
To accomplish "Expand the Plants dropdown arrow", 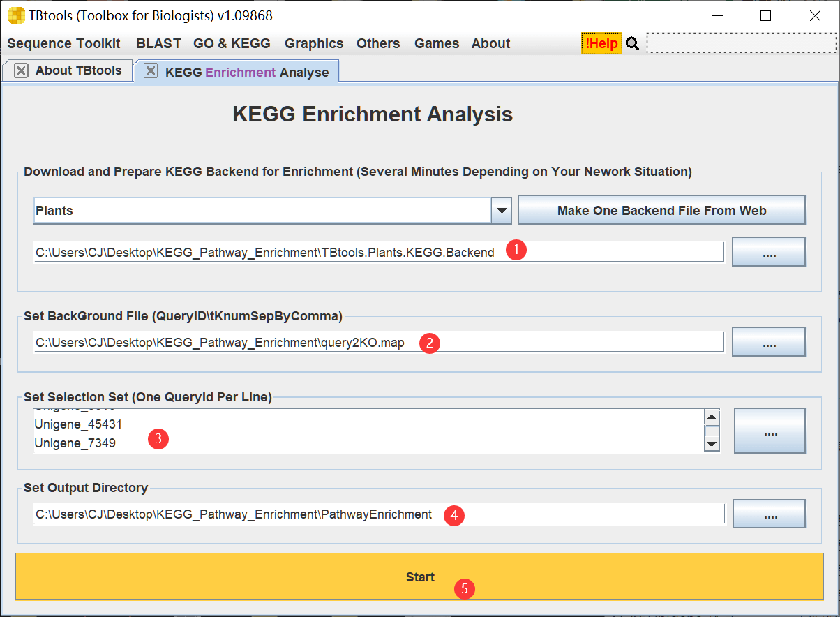I will coord(502,210).
